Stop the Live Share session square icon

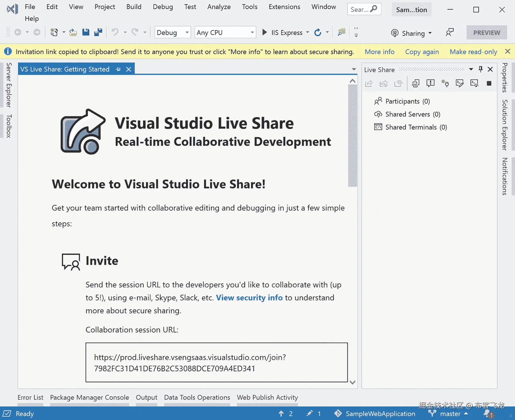click(489, 83)
